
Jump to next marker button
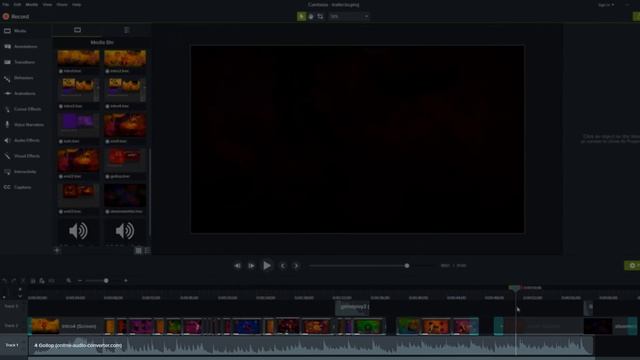tap(296, 266)
